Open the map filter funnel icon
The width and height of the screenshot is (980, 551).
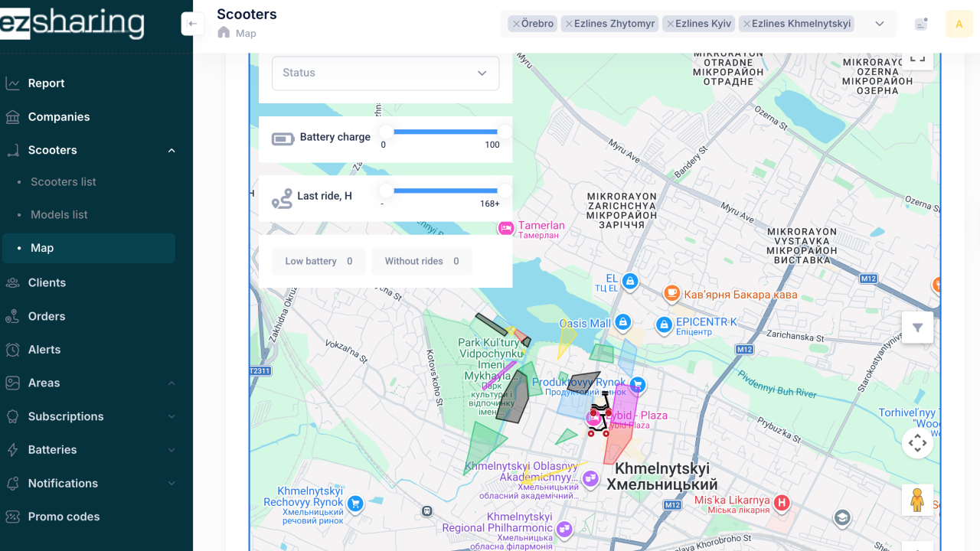(x=917, y=327)
